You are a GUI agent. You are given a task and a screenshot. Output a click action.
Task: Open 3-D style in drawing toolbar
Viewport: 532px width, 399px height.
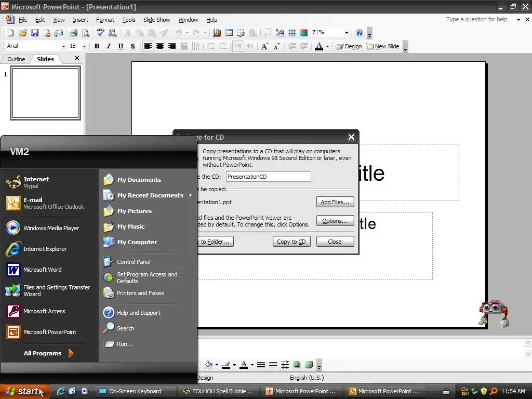tap(309, 365)
